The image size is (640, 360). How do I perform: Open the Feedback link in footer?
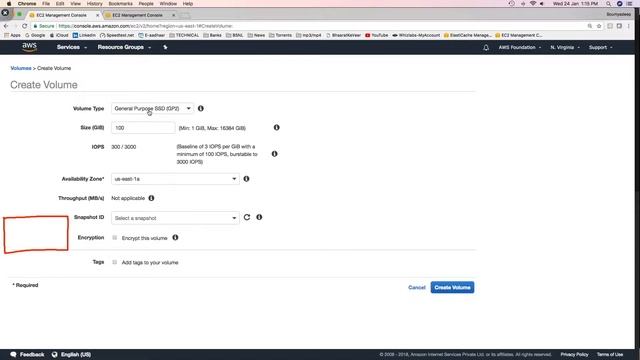pyautogui.click(x=27, y=354)
